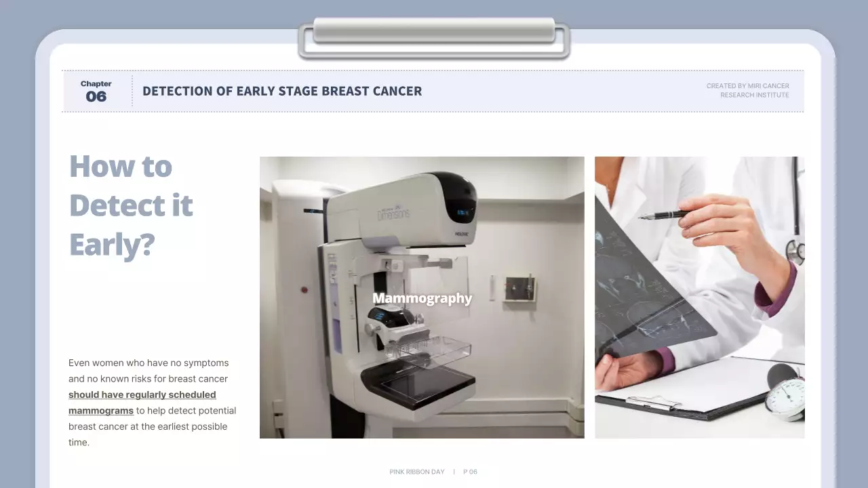Image resolution: width=868 pixels, height=488 pixels.
Task: Click the clear compression paddle tray
Action: tap(429, 351)
